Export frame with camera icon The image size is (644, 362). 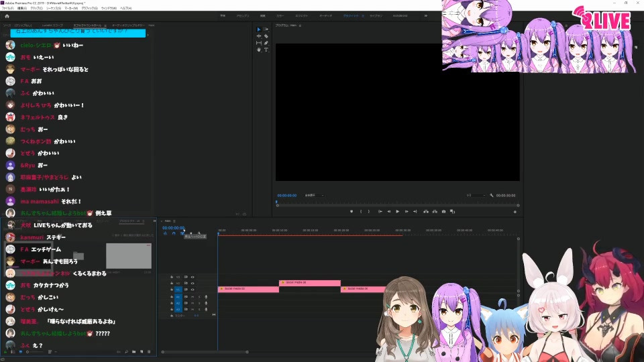443,211
